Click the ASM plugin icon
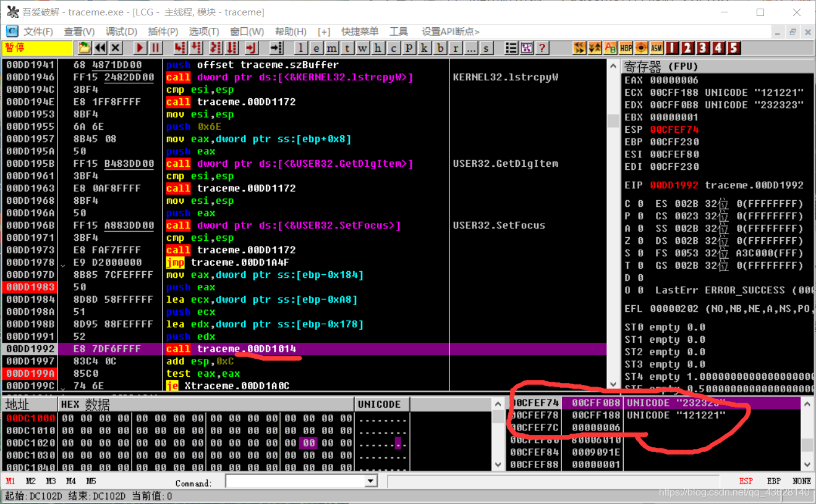 point(657,48)
